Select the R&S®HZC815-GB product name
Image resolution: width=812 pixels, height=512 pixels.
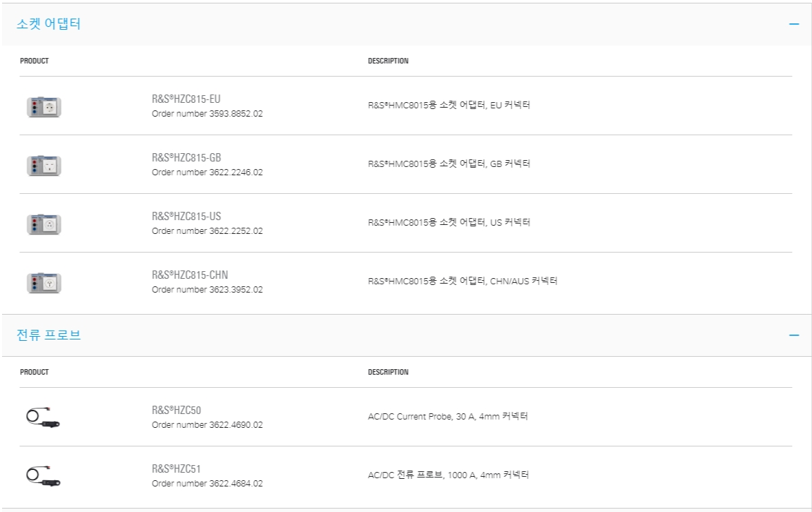click(186, 157)
